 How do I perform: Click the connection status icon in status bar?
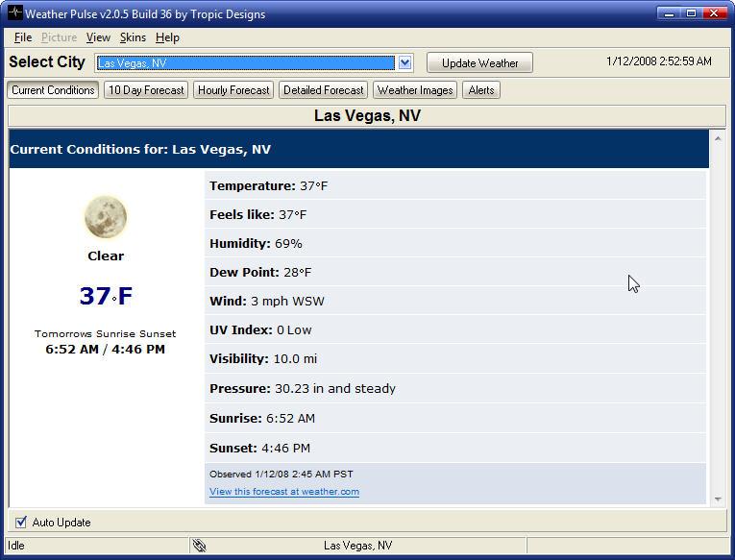(x=199, y=546)
